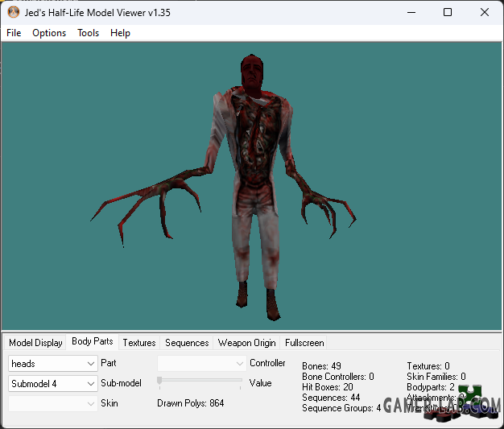Click the 'Sequences: 44' statistic
The image size is (504, 429).
331,398
